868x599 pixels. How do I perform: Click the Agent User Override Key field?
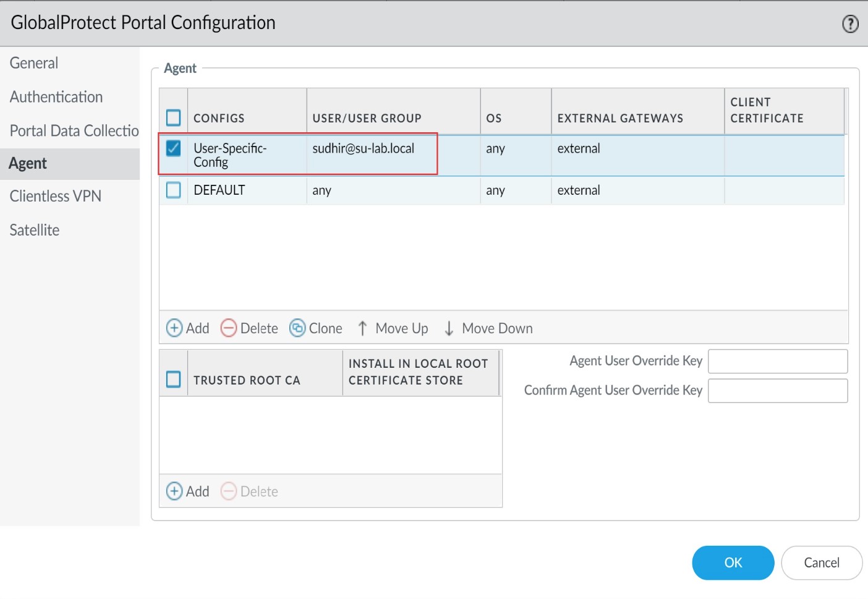(778, 361)
